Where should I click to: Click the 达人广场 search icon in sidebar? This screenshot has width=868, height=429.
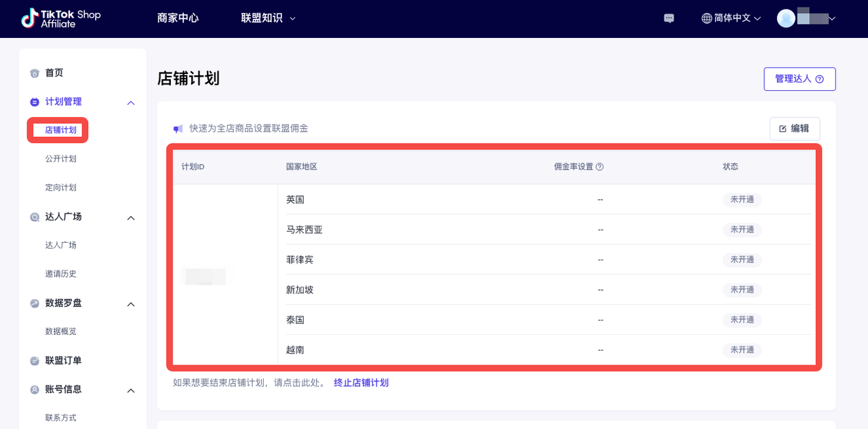[x=34, y=217]
